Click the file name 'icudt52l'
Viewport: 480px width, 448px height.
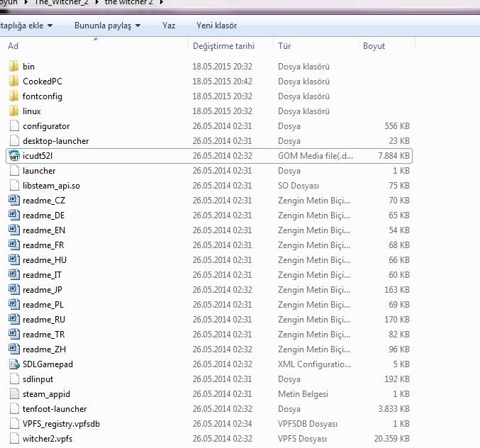[x=38, y=156]
